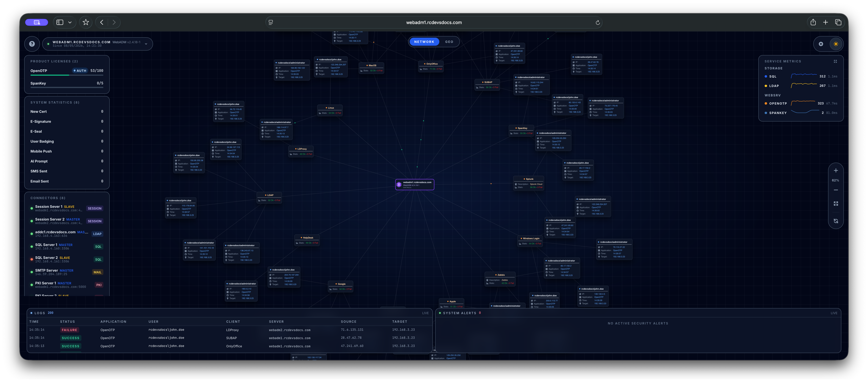The width and height of the screenshot is (868, 386).
Task: Select the MacOS client node
Action: (x=371, y=68)
